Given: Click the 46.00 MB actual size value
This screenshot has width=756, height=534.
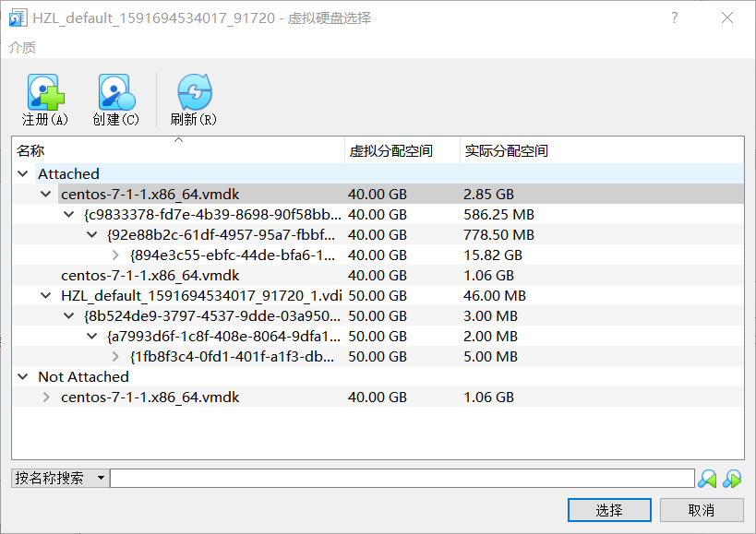Looking at the screenshot, I should tap(495, 296).
